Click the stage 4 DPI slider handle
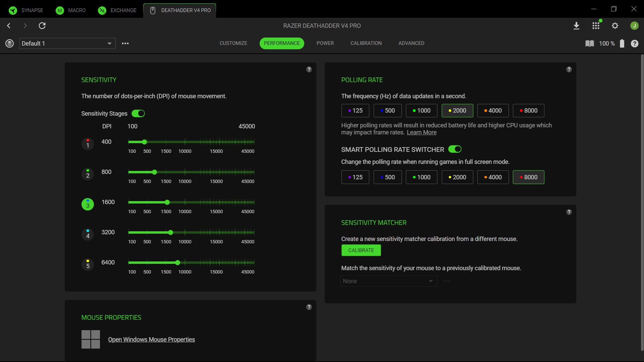Image resolution: width=644 pixels, height=362 pixels. 170,233
